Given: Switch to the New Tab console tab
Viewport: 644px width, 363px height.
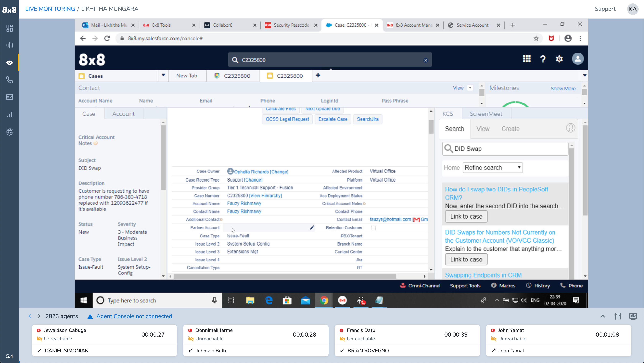Looking at the screenshot, I should coord(187,76).
